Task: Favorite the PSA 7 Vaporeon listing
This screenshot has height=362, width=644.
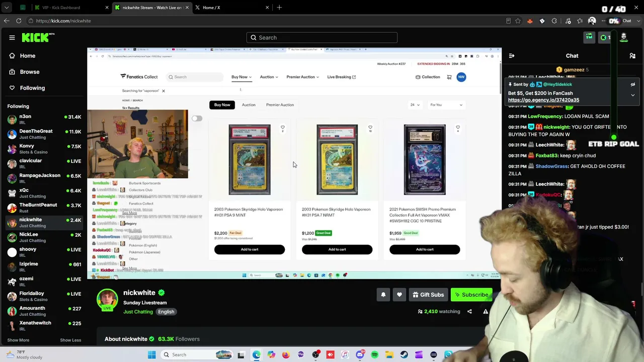Action: 370,128
